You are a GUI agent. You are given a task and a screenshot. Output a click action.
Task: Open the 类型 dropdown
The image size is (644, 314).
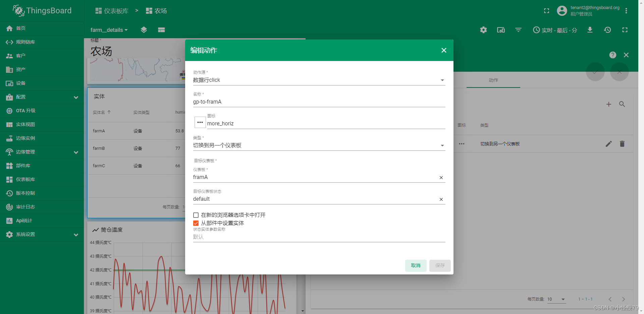pyautogui.click(x=319, y=145)
